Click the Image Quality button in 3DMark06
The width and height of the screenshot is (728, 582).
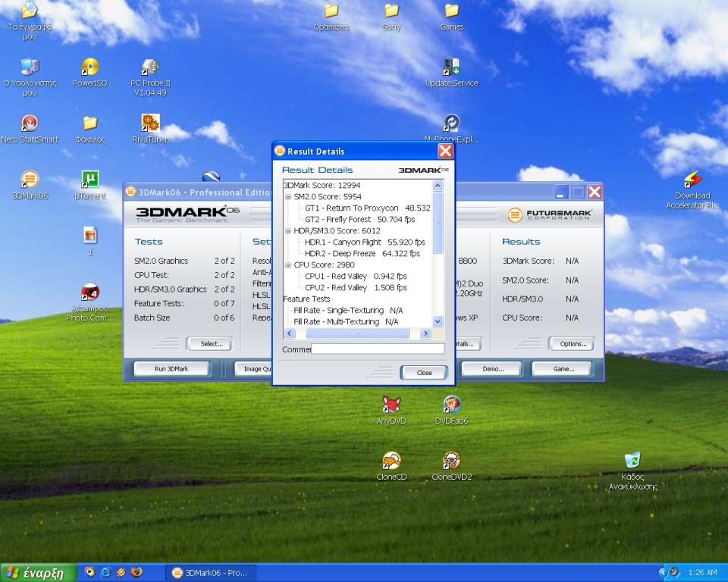[x=253, y=369]
